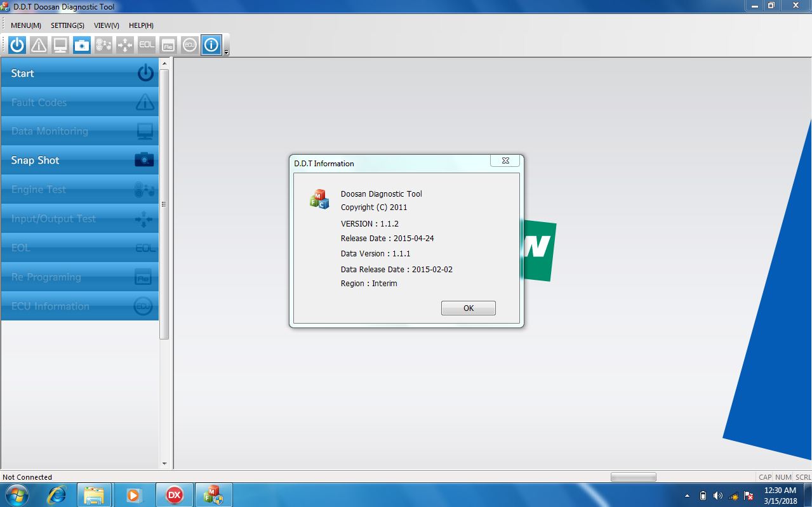Close the D.D.T Information dialog
812x507 pixels.
pos(505,161)
